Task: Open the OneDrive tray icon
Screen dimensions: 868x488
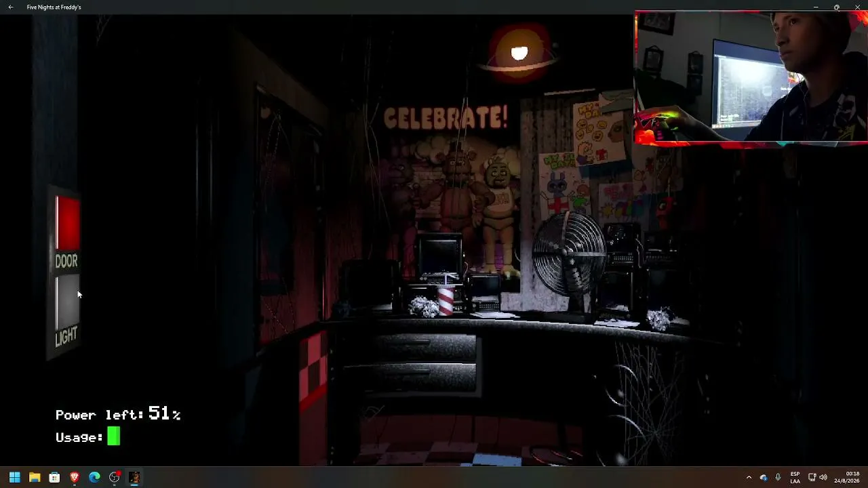Action: [764, 477]
